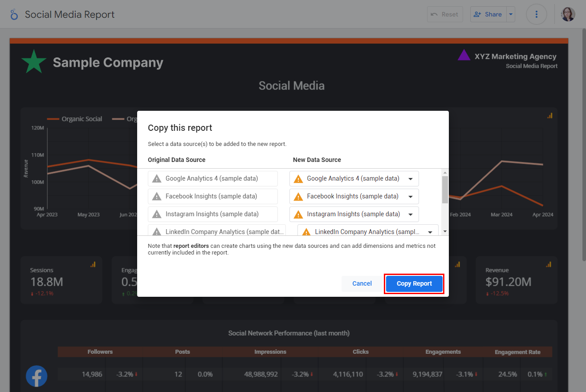Click the Share button
The image size is (586, 392).
pos(488,14)
